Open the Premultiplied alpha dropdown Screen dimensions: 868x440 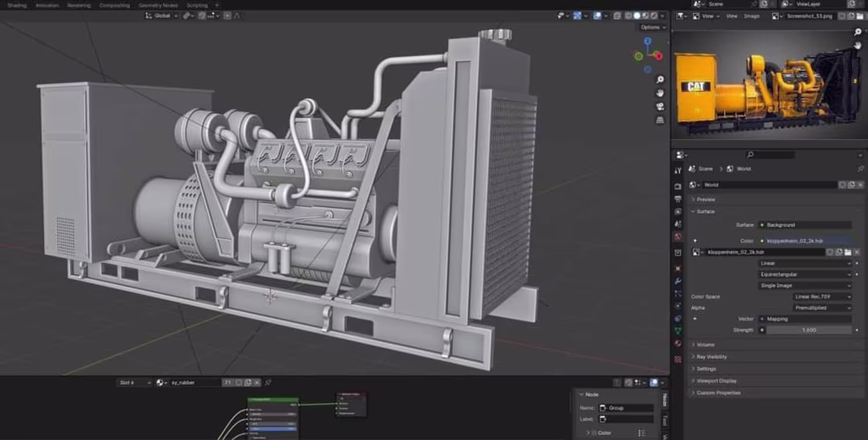coord(822,308)
